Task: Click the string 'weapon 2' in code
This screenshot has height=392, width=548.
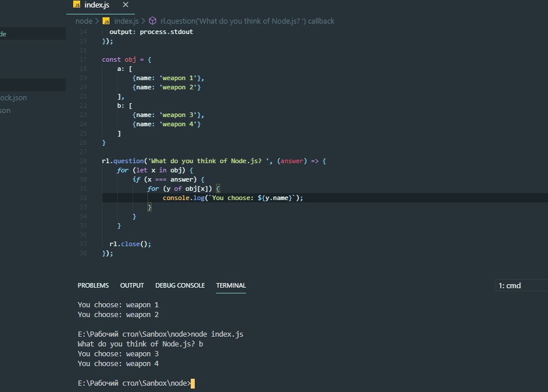Action: tap(178, 87)
